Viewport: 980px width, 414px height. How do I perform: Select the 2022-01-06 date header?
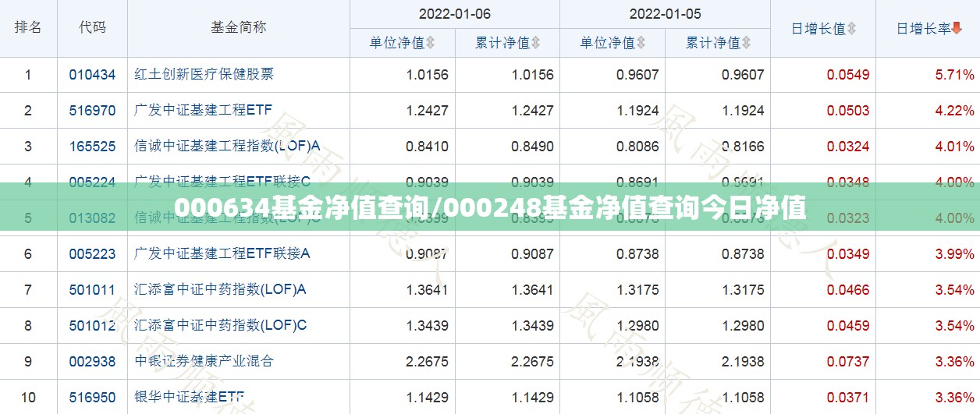click(455, 14)
